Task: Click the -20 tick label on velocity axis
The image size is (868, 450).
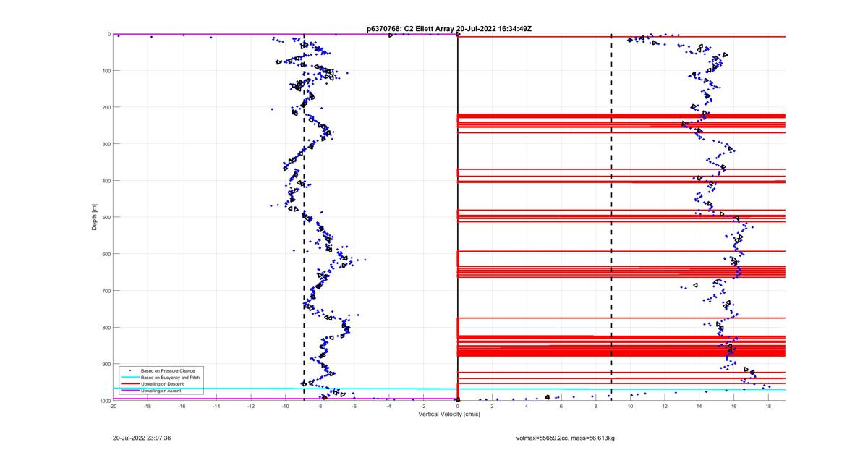Action: (113, 407)
